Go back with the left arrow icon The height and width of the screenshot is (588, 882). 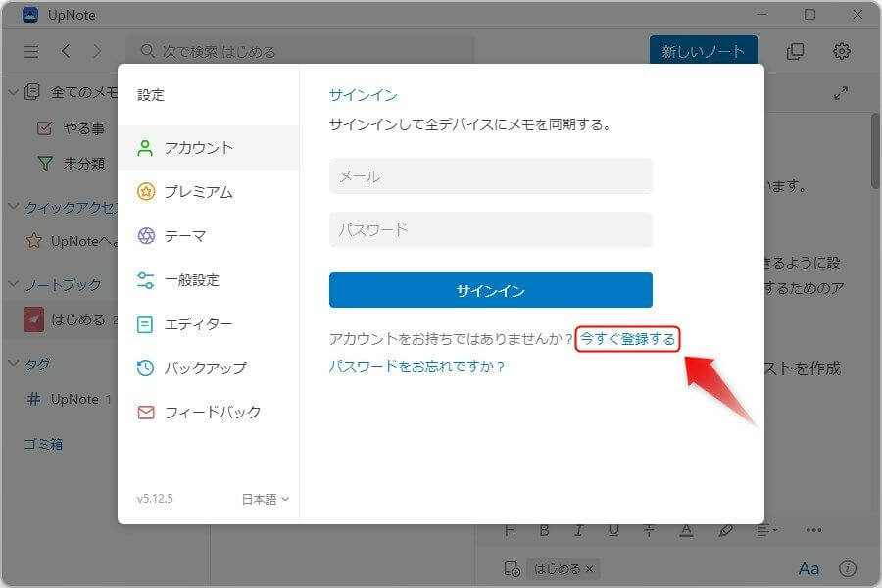point(66,51)
